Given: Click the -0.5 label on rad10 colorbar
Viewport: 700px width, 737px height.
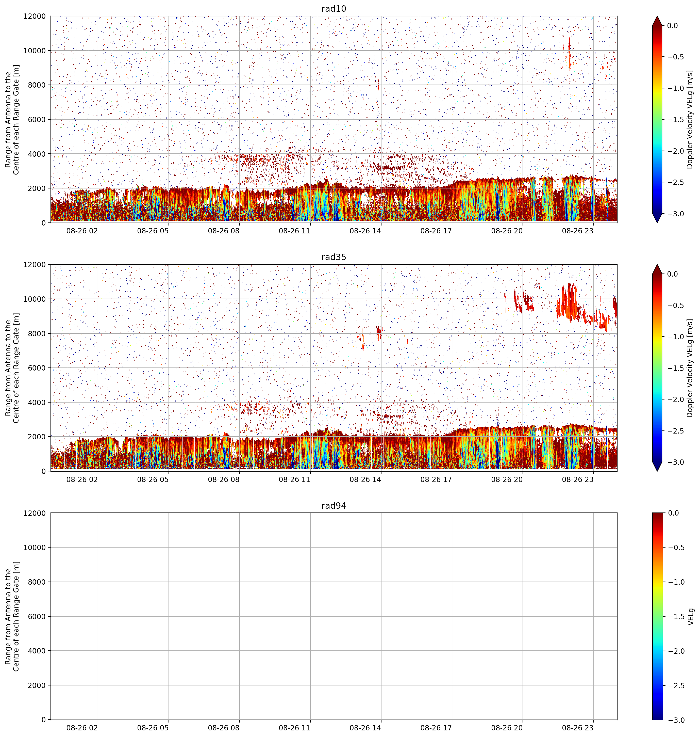Looking at the screenshot, I should (x=676, y=57).
